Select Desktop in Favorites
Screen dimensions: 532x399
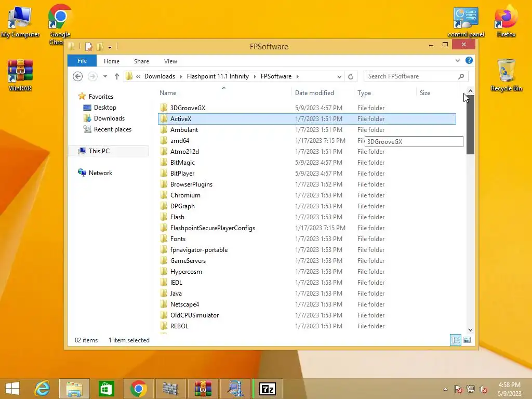tap(105, 108)
